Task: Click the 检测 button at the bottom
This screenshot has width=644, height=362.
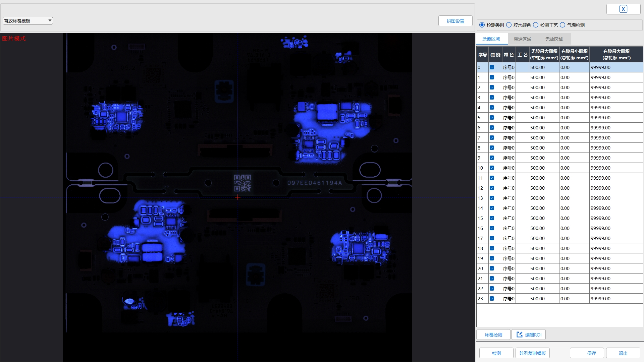Action: (496, 353)
